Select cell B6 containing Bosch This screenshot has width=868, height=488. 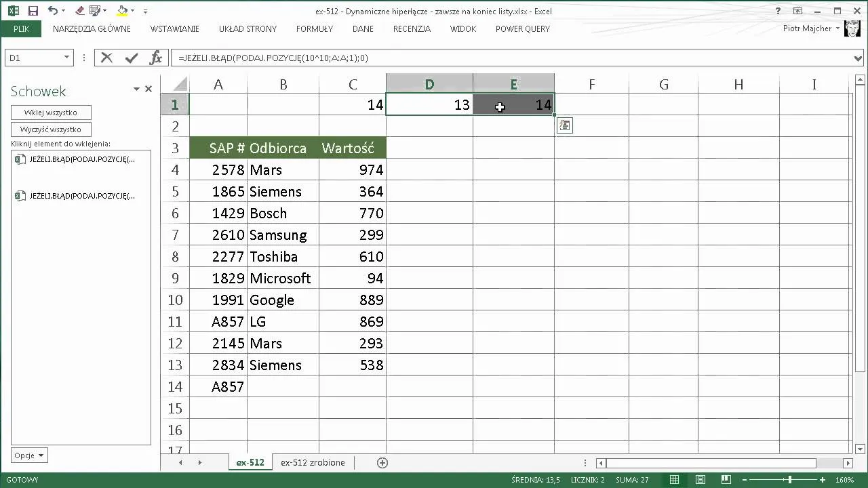(283, 213)
